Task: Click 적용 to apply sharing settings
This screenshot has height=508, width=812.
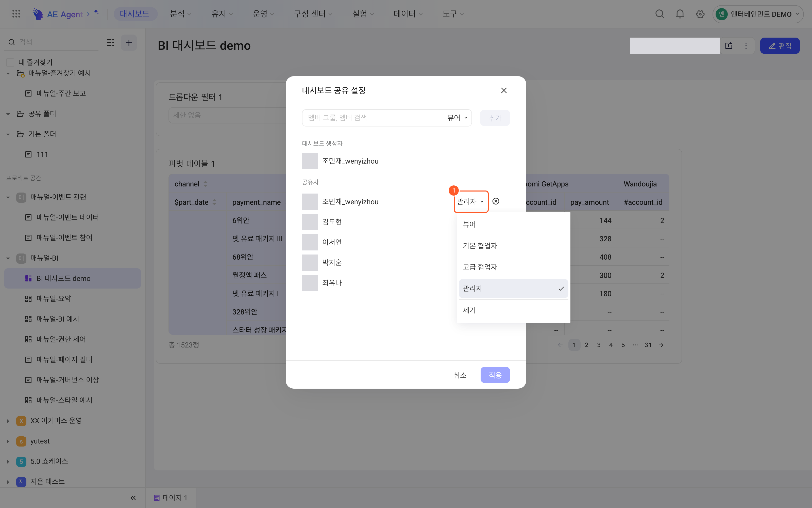Action: (x=495, y=375)
